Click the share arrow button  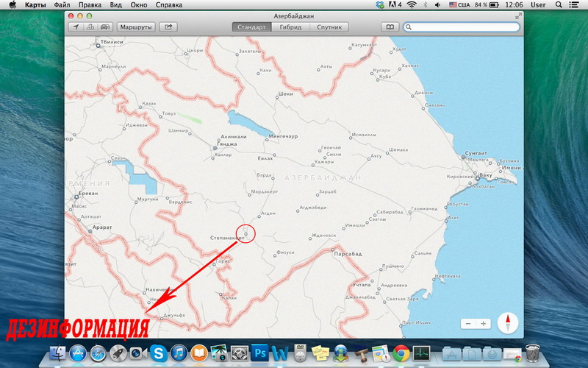pos(168,27)
